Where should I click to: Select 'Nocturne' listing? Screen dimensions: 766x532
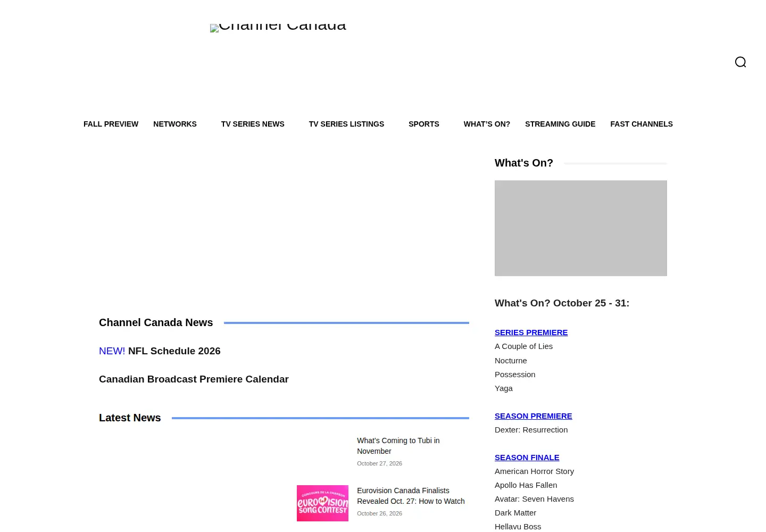pos(511,361)
